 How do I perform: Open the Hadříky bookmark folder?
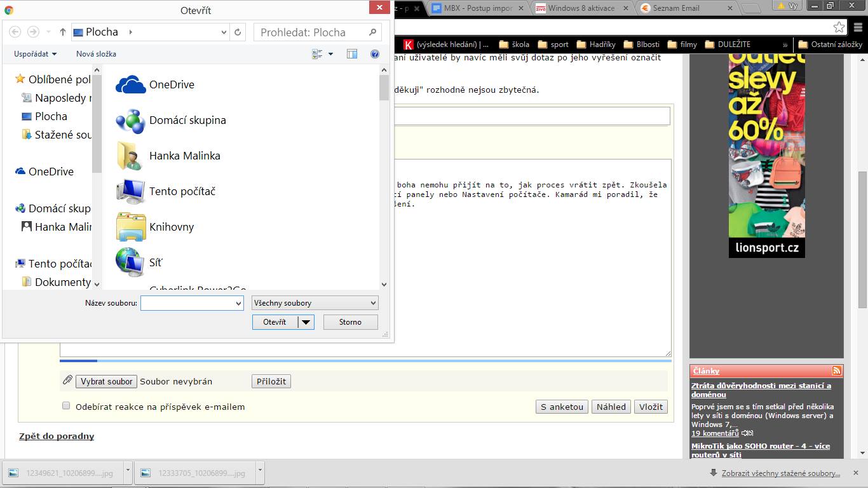pyautogui.click(x=596, y=44)
